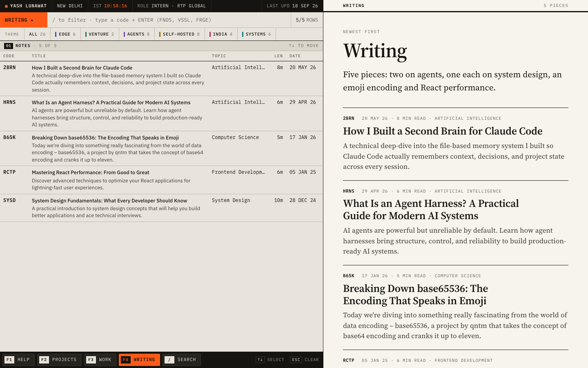Click the 28 DEC 24 date cell
Screen dimensions: 588x368
point(303,200)
